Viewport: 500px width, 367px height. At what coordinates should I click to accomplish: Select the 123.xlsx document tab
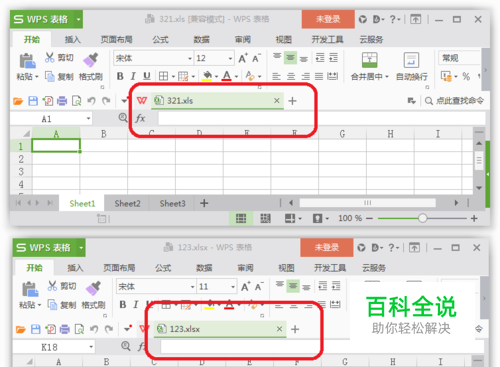pos(220,329)
